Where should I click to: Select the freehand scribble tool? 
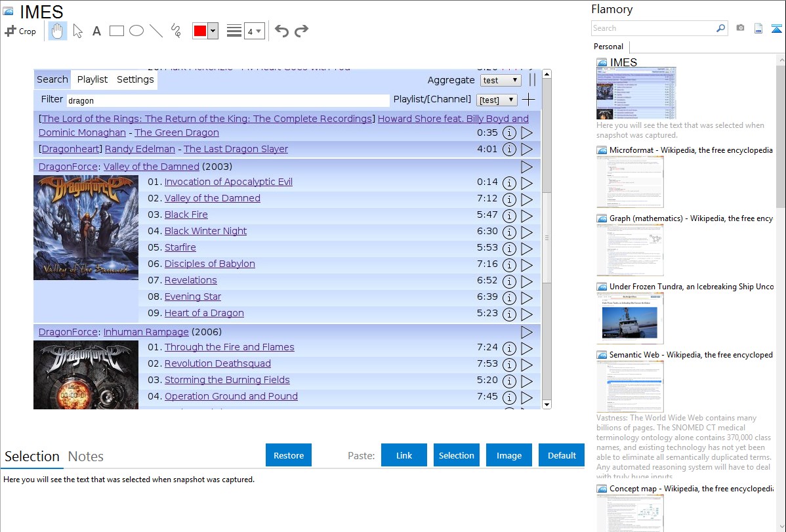pyautogui.click(x=176, y=31)
